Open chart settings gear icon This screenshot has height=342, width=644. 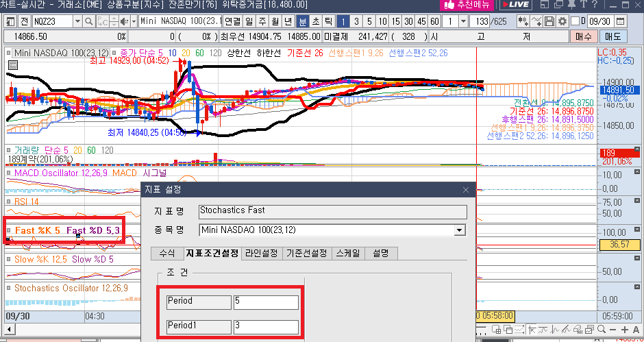point(562,21)
